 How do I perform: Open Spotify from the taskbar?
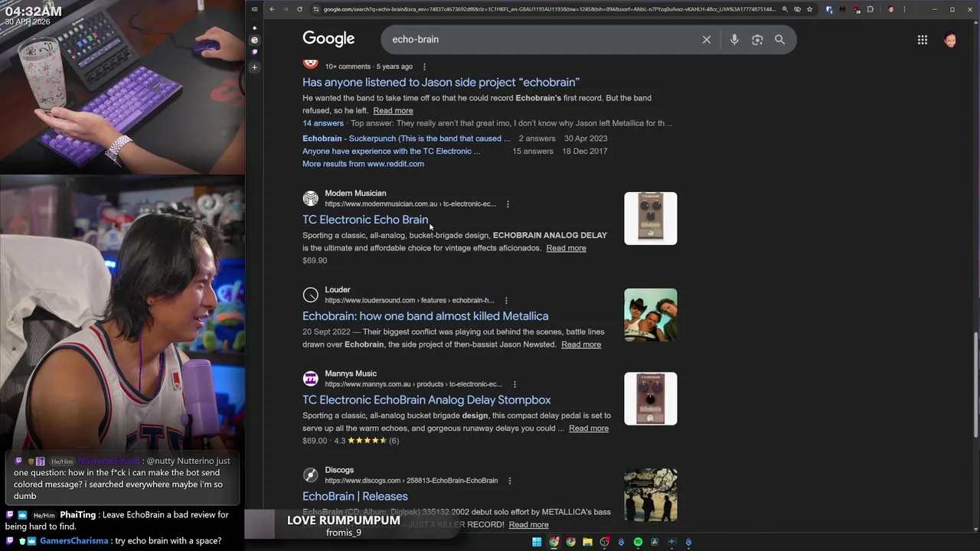(x=638, y=542)
